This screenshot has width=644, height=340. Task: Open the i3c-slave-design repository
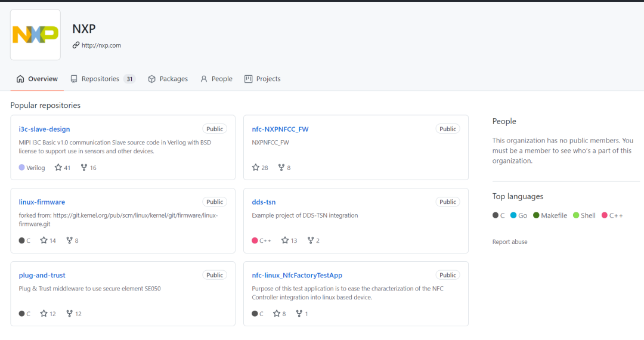click(44, 129)
